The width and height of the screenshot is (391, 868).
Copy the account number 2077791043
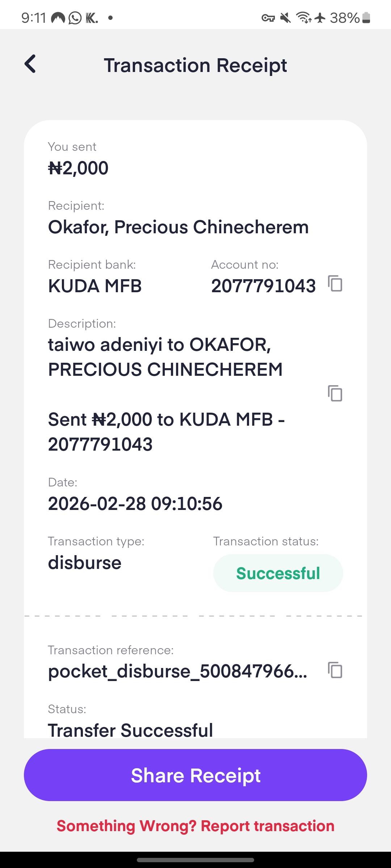click(x=335, y=283)
